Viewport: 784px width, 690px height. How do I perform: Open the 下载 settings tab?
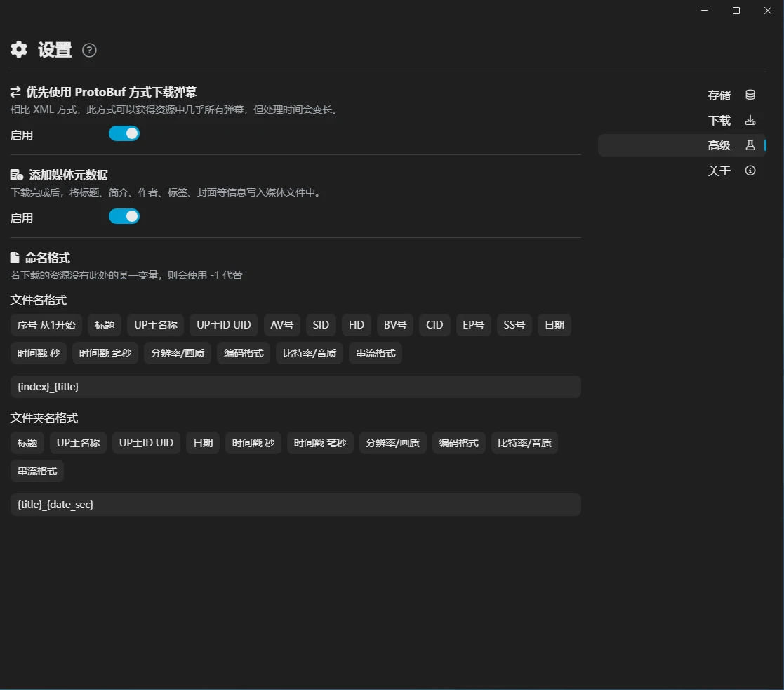719,121
